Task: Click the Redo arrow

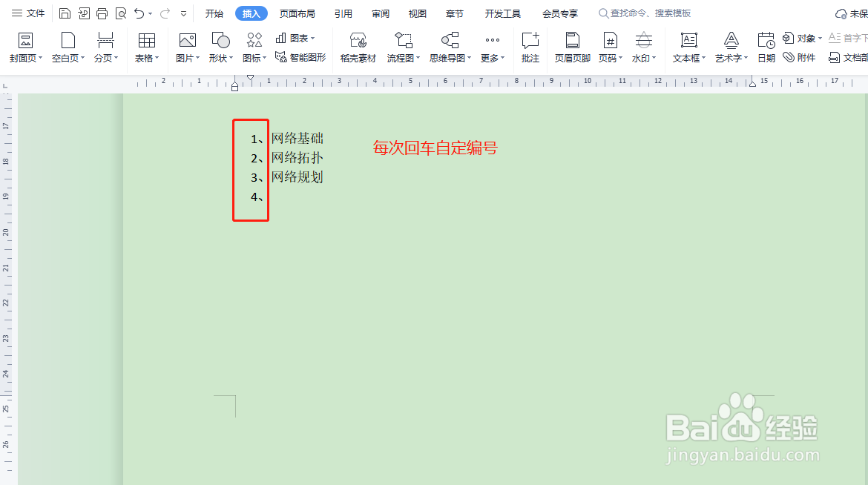Action: click(165, 13)
